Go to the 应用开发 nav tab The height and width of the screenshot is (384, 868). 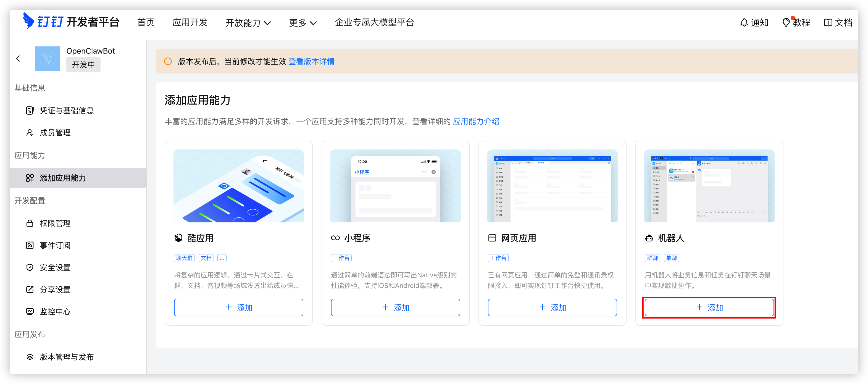coord(190,23)
